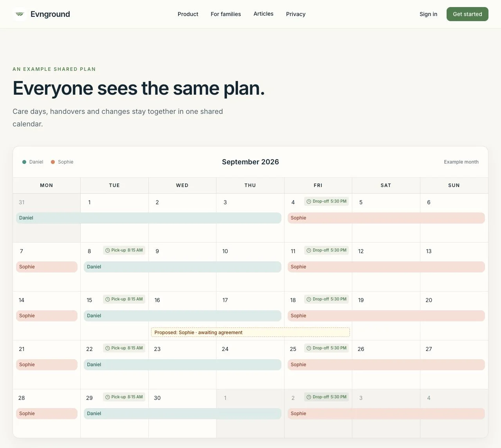Click the clock icon on the 25th's Drop-off chip

click(x=309, y=348)
